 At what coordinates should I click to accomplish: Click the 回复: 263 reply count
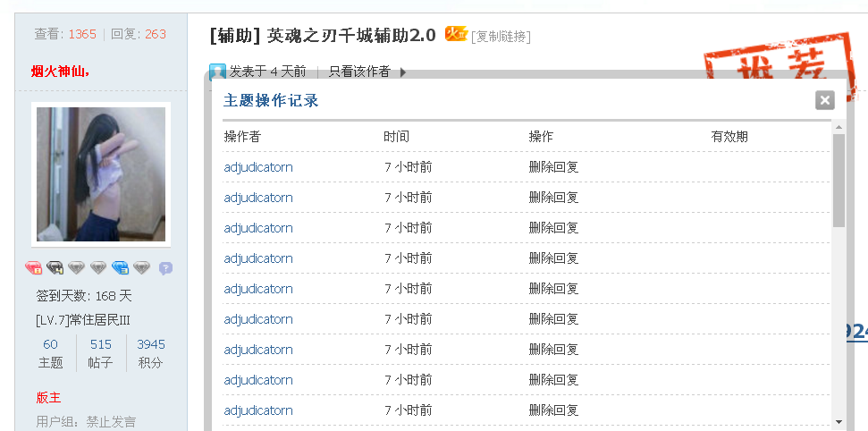[139, 34]
